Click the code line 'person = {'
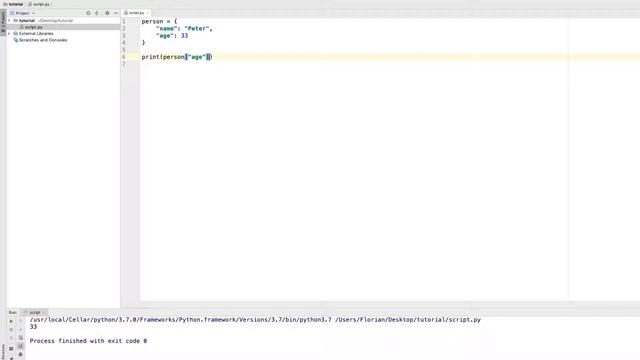 tap(160, 21)
